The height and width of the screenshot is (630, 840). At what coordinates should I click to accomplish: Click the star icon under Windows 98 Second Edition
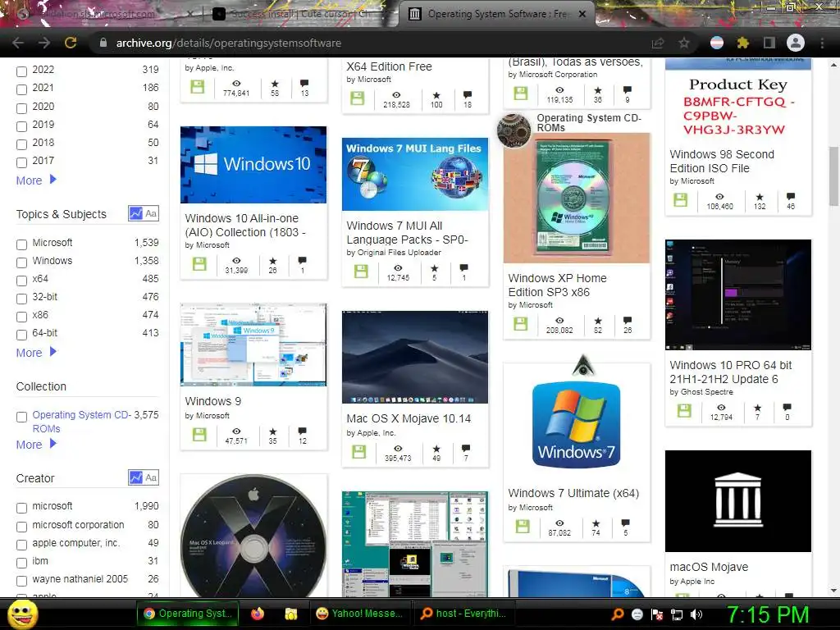coord(760,197)
